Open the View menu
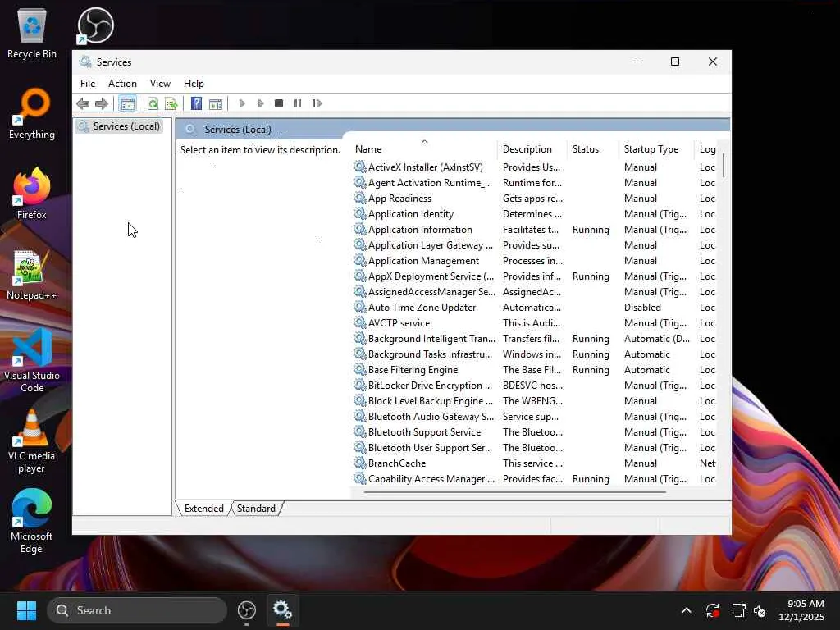Viewport: 840px width, 630px height. point(160,84)
